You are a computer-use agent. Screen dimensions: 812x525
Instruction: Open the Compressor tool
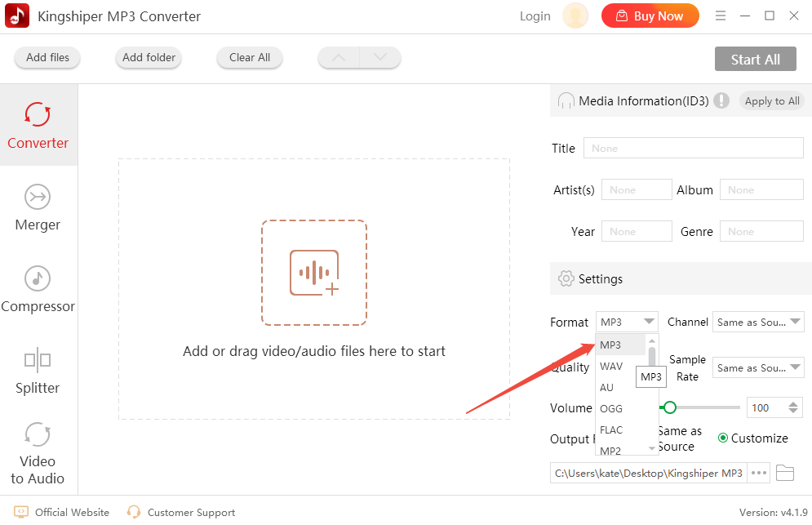38,289
